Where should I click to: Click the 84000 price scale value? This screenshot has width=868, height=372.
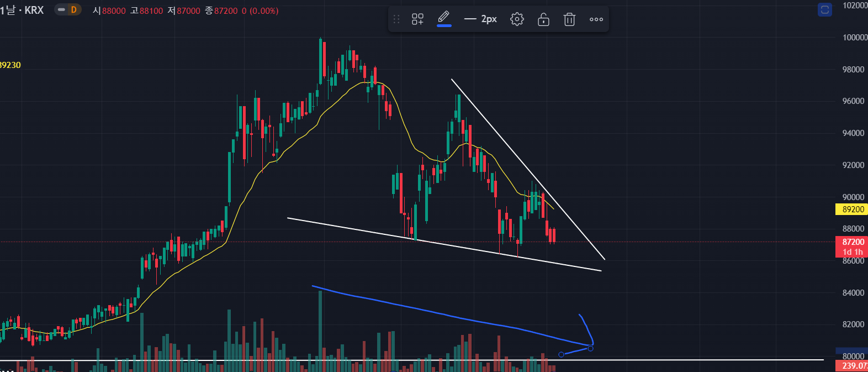[854, 293]
